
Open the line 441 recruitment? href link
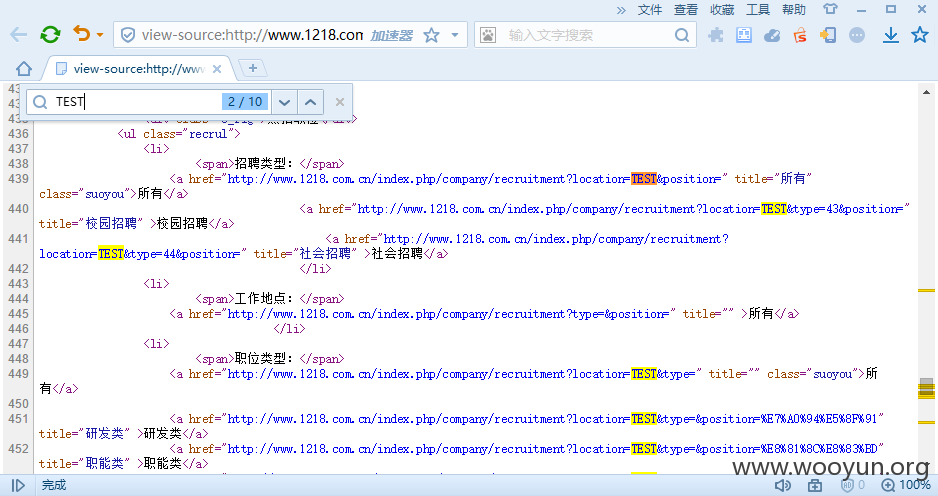click(x=556, y=239)
